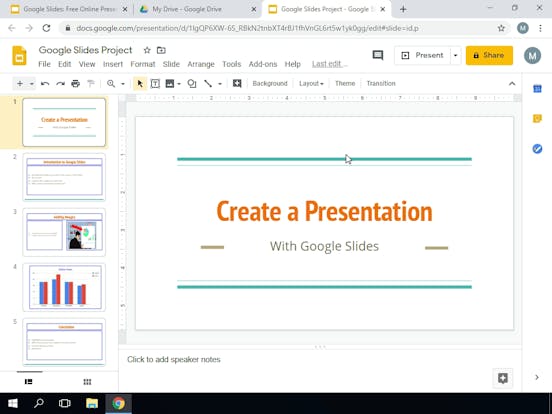Open the Keep notes side panel icon

pos(537,119)
